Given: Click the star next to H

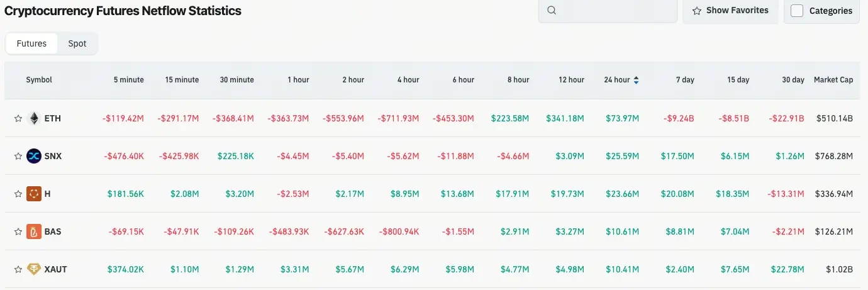Looking at the screenshot, I should pyautogui.click(x=18, y=194).
